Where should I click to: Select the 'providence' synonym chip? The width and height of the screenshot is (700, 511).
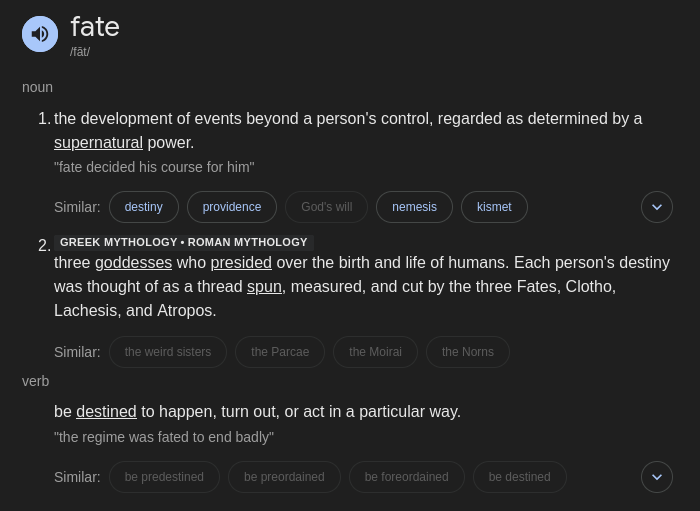pos(231,207)
